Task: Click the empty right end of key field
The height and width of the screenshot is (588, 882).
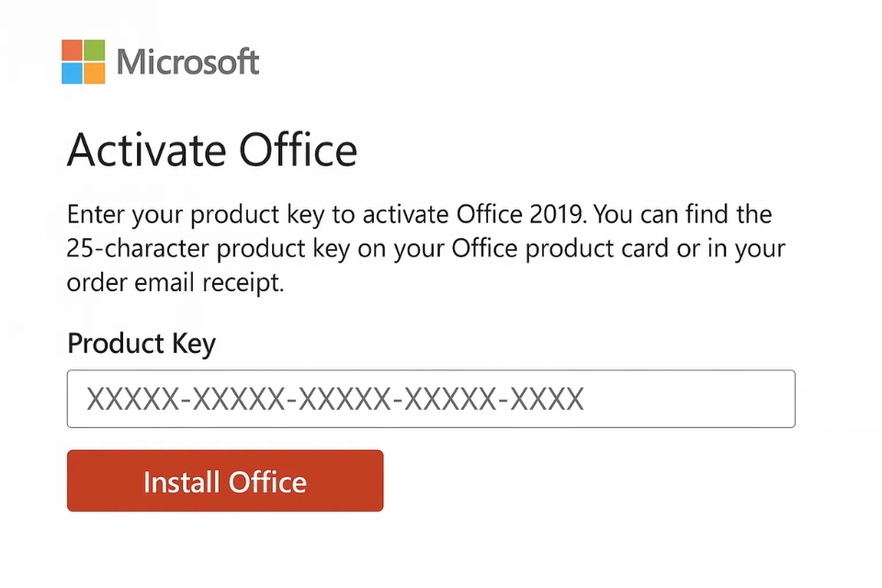Action: pos(717,399)
